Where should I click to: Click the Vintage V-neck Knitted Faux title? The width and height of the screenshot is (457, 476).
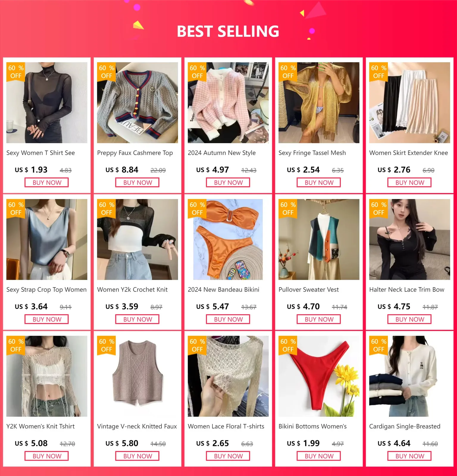pyautogui.click(x=137, y=426)
